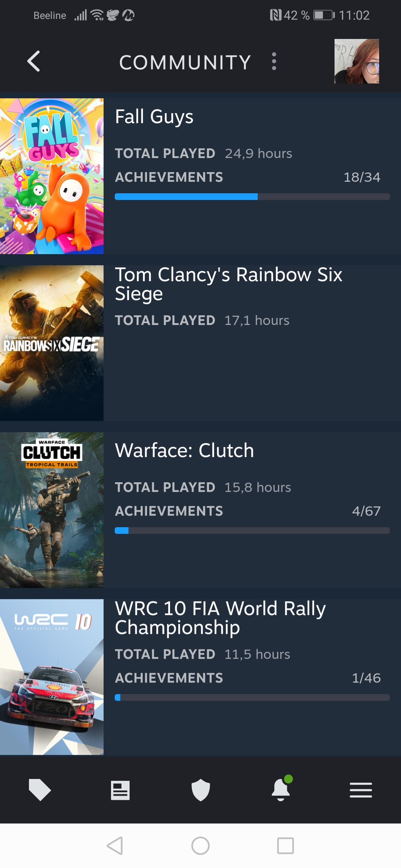Tap the COMMUNITY header title
The height and width of the screenshot is (868, 401).
[x=185, y=62]
